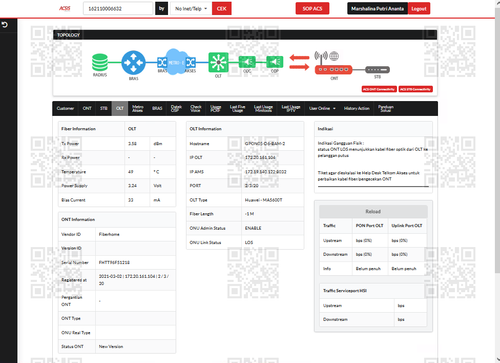This screenshot has height=363, width=500.
Task: Click the Marshalina Putri Ananta user button
Action: [378, 9]
